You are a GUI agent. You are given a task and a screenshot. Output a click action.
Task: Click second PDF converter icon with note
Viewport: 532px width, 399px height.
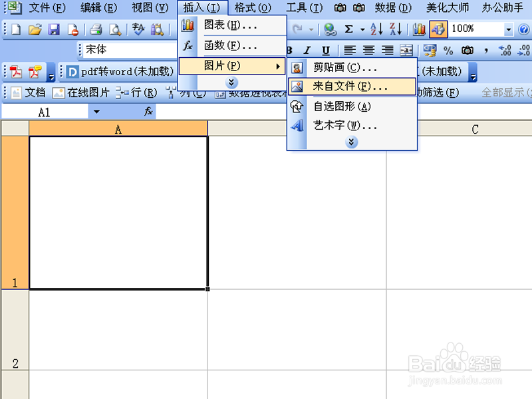click(x=35, y=72)
